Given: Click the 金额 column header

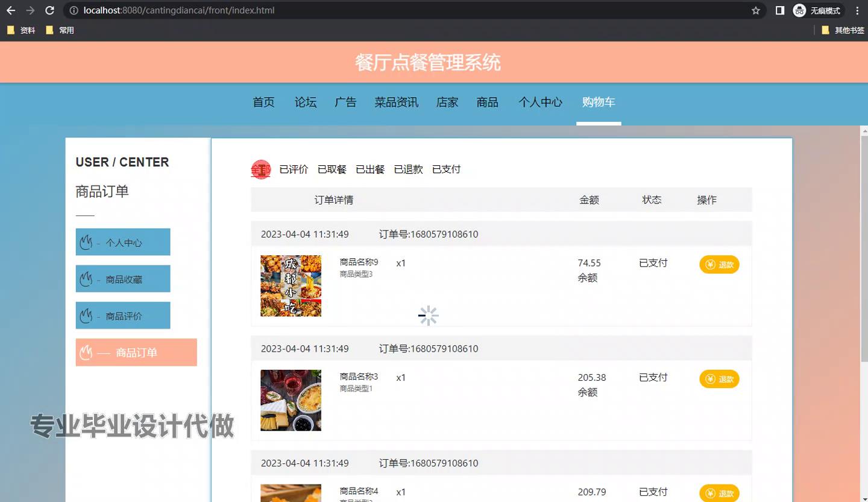Looking at the screenshot, I should (589, 200).
